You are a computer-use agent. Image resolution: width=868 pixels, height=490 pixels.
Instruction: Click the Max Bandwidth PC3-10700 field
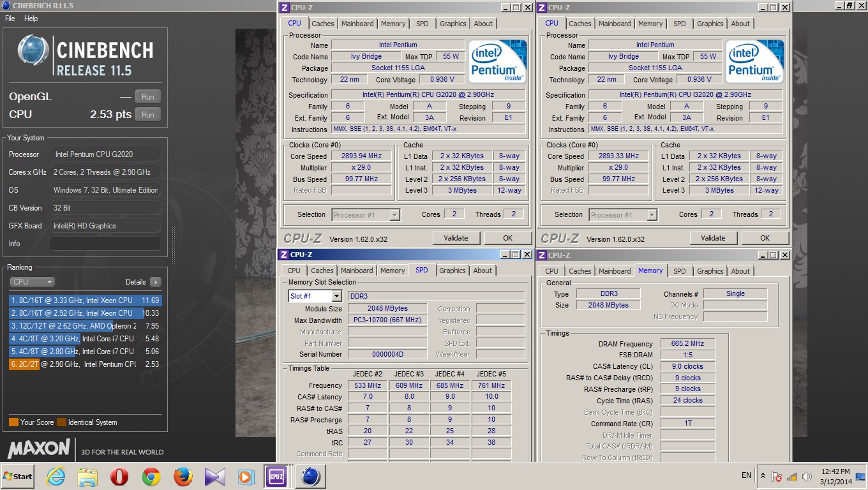[387, 320]
